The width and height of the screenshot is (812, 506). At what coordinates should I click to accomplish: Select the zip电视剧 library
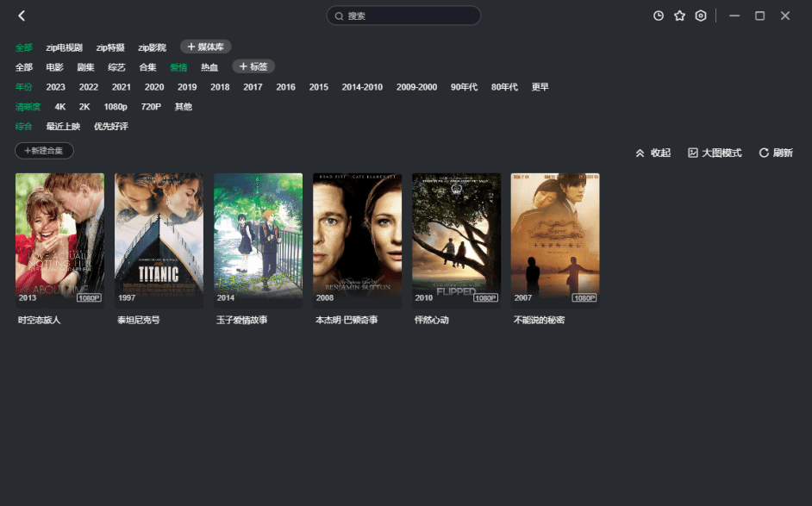tap(64, 47)
